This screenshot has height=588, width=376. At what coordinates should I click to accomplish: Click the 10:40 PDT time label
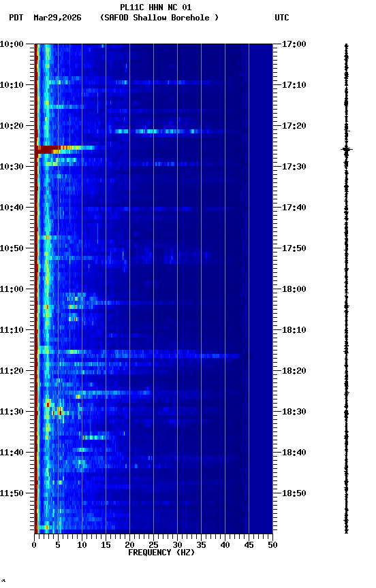click(12, 208)
